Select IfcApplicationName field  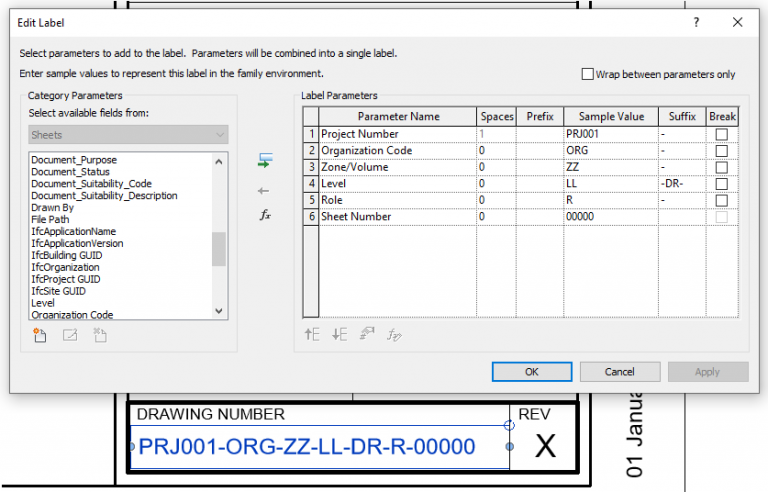pyautogui.click(x=73, y=231)
